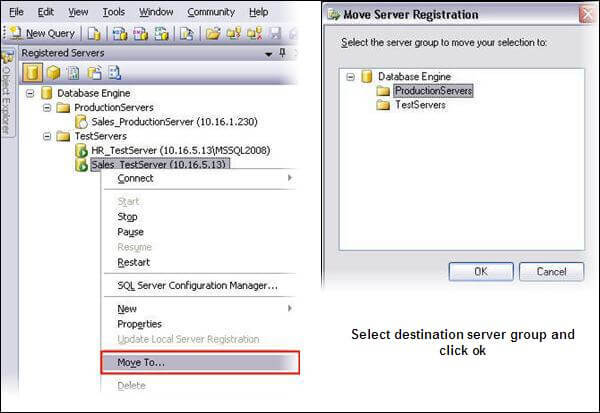
Task: Open the Window menu
Action: tap(156, 12)
